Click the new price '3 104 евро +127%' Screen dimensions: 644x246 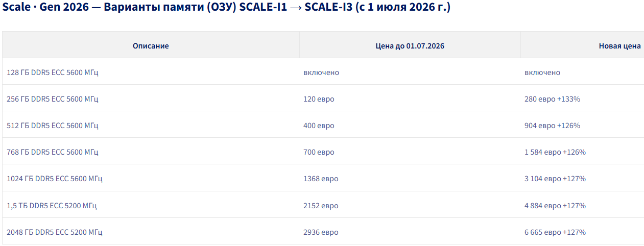pos(555,179)
